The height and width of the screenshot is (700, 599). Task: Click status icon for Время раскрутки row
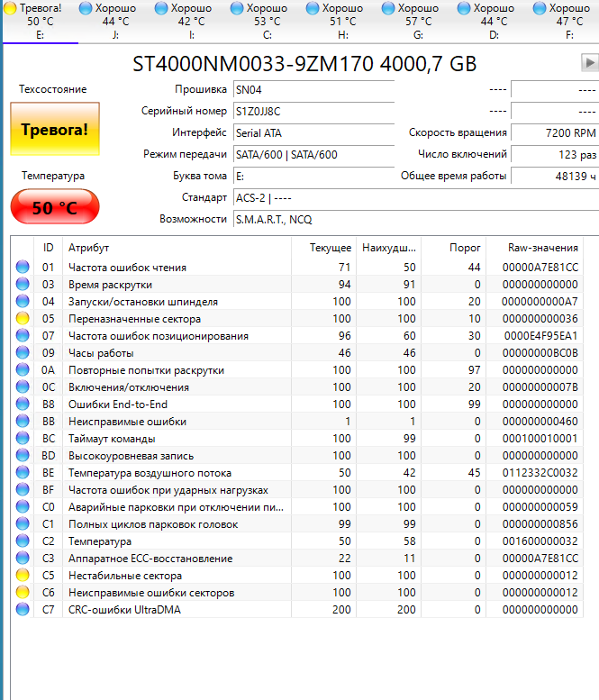point(23,284)
